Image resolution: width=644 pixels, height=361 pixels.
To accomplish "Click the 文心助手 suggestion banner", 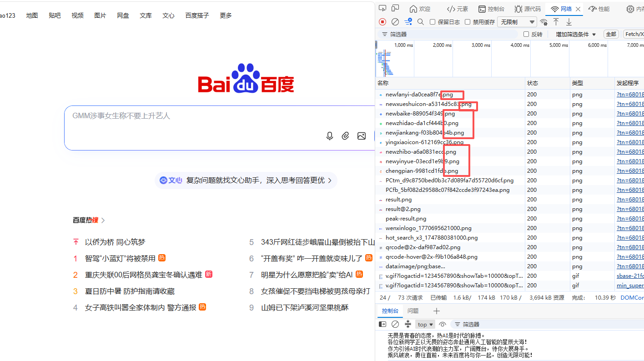I will pyautogui.click(x=246, y=180).
